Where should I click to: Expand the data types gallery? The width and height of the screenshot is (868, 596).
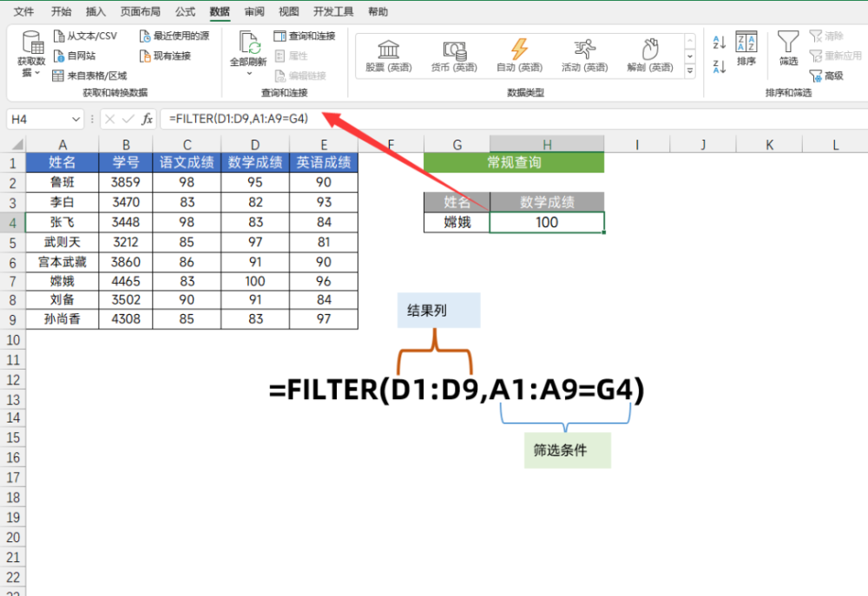[x=690, y=71]
